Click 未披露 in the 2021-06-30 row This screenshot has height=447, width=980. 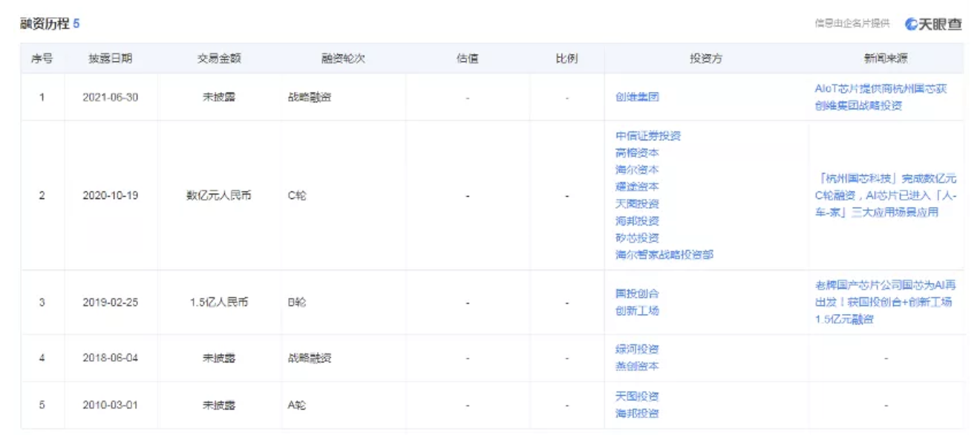coord(219,97)
